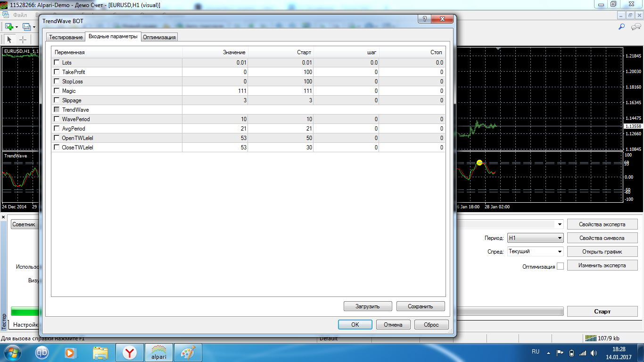This screenshot has height=362, width=644.
Task: Enable the AvgPeriod checkbox
Action: coord(57,129)
